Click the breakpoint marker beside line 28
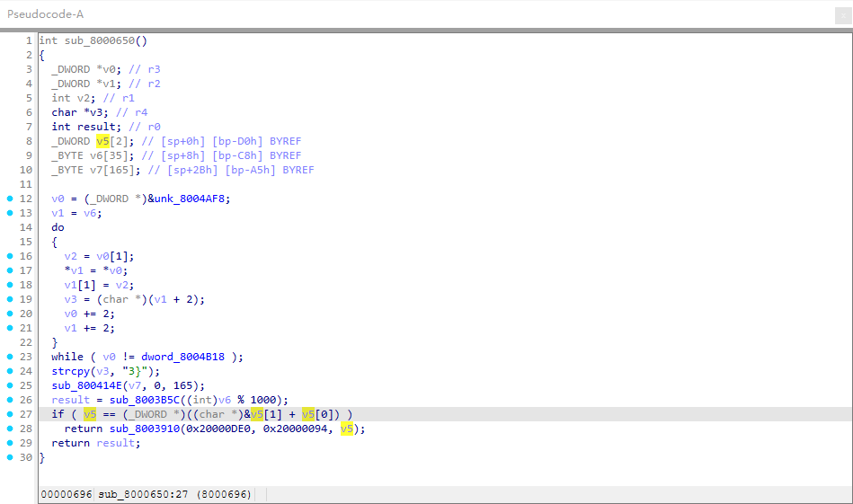Viewport: 853px width, 504px height. pos(10,429)
